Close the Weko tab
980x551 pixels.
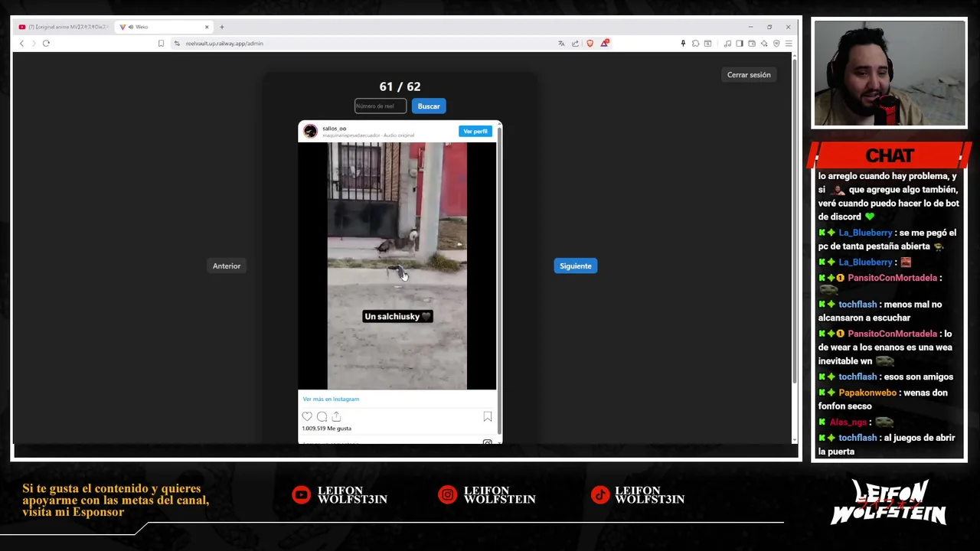tap(206, 27)
